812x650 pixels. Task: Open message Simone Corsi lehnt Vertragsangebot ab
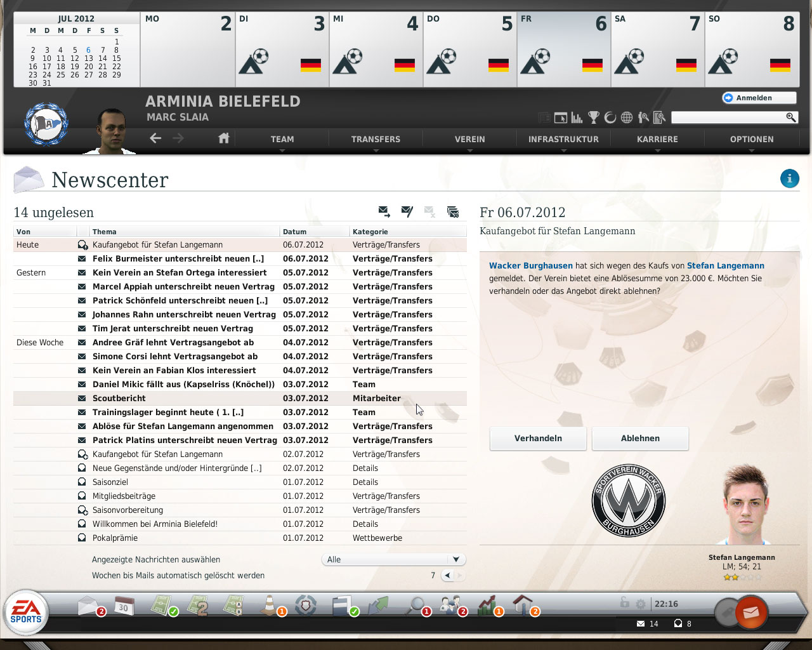[240, 356]
